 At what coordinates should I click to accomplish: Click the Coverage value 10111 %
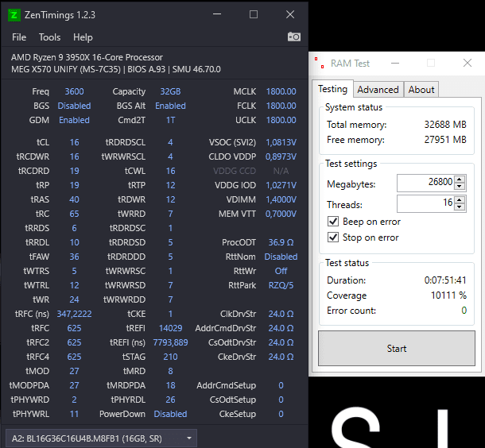click(448, 295)
